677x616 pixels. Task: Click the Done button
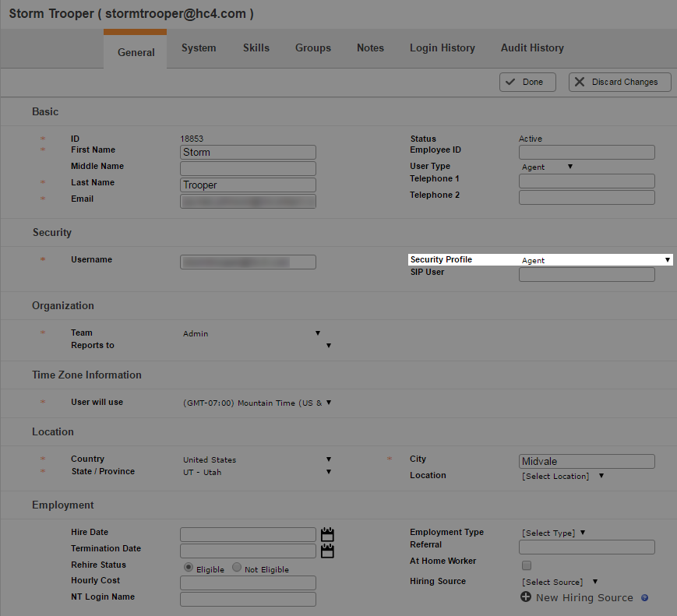tap(527, 82)
